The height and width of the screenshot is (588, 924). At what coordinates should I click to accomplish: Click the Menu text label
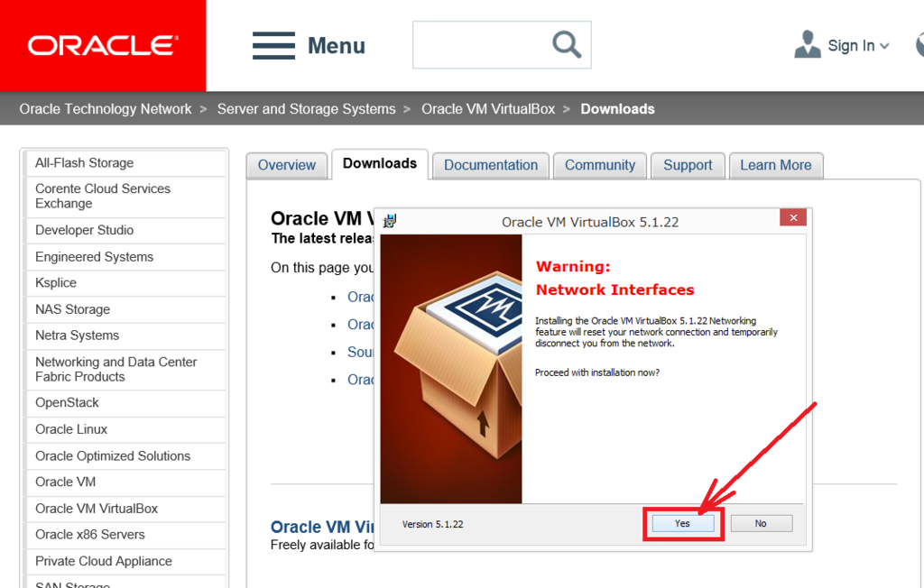(x=337, y=46)
